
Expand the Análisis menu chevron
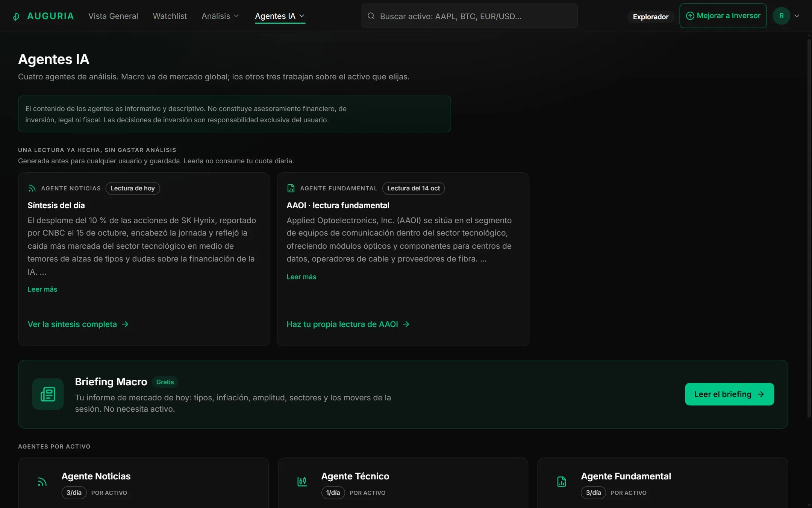click(236, 16)
